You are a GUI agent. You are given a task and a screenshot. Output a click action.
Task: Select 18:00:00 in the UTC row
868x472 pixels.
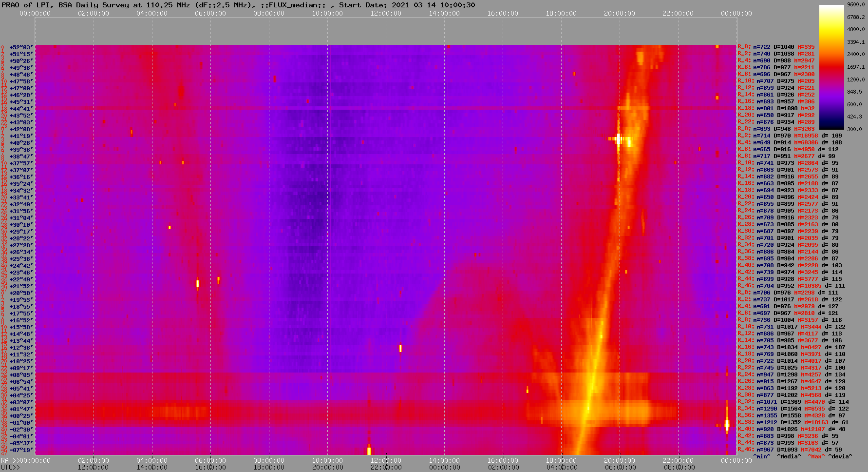click(x=269, y=468)
